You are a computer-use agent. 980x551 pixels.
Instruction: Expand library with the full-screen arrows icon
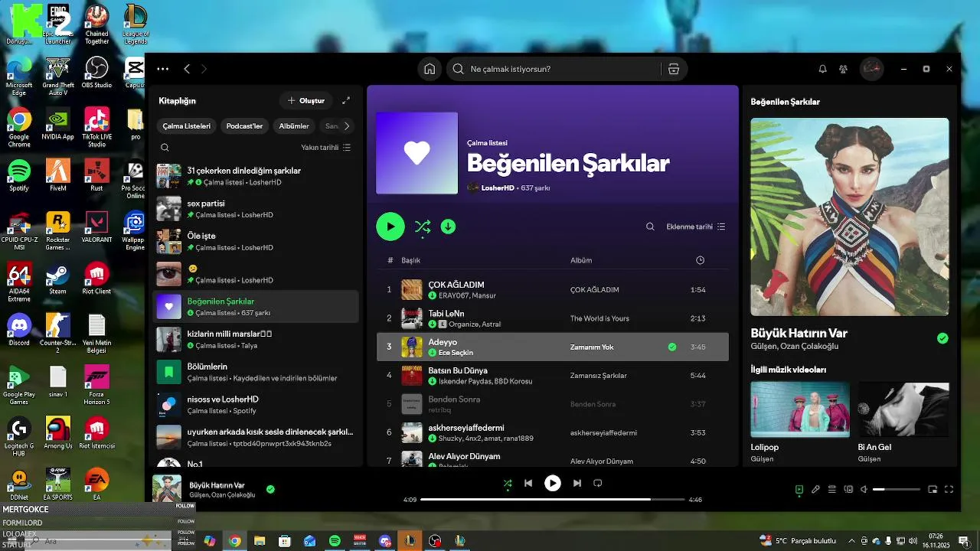point(346,100)
